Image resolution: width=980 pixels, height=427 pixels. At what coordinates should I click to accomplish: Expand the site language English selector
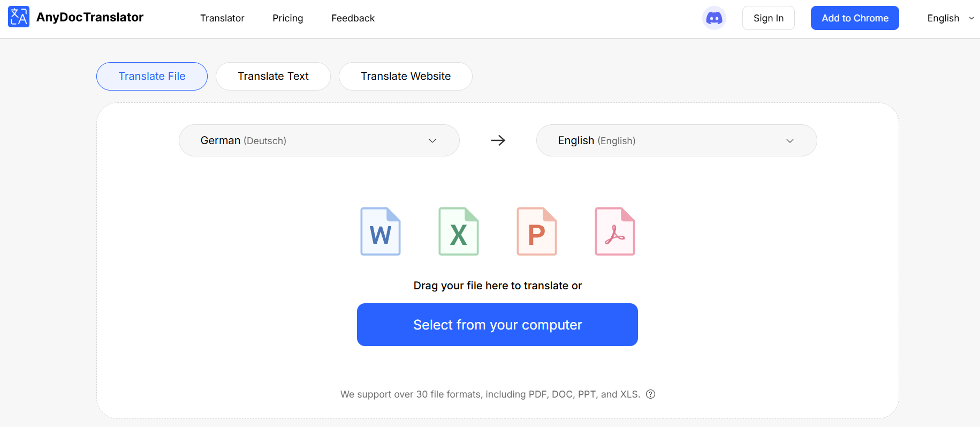point(951,18)
